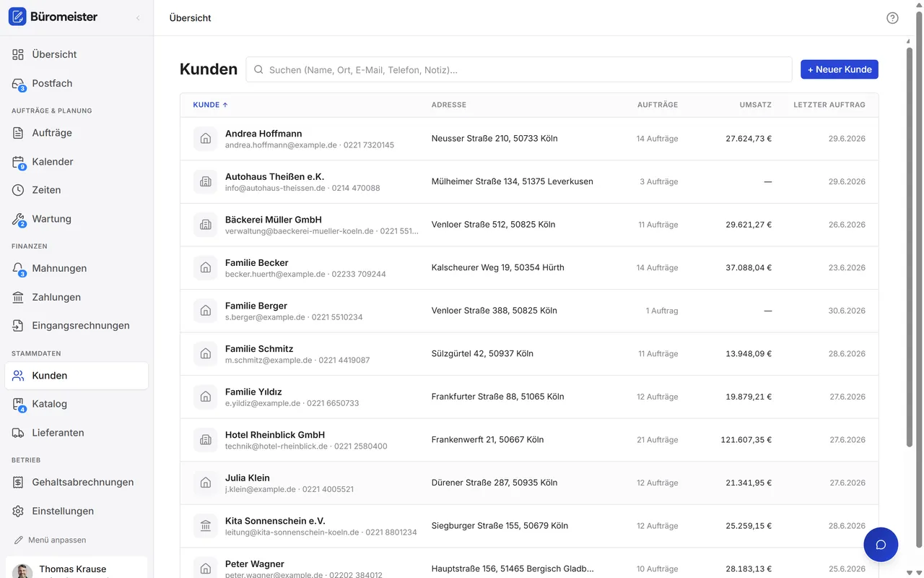Open the Wartung tools icon
Image resolution: width=924 pixels, height=578 pixels.
click(18, 219)
